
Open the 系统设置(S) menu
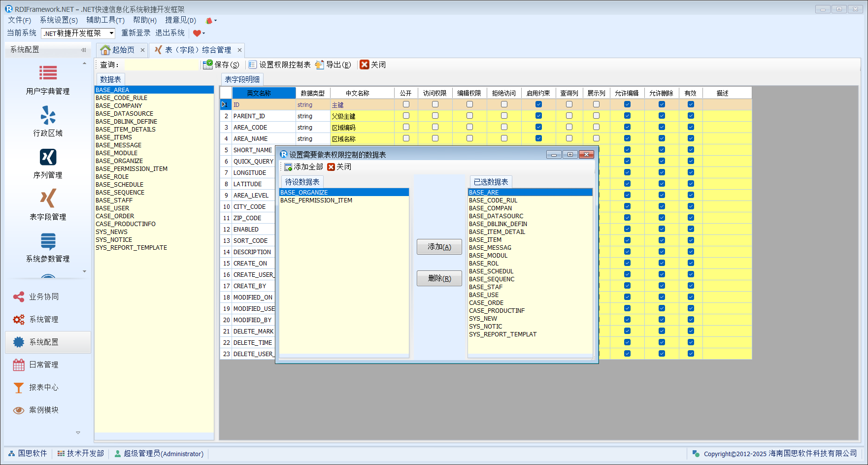(59, 20)
